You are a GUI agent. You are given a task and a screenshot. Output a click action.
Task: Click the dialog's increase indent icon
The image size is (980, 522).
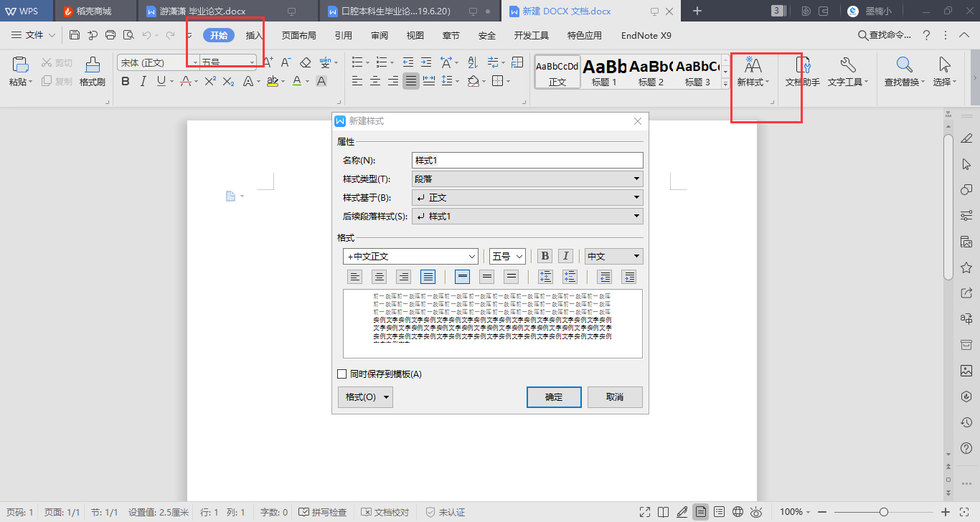[629, 277]
